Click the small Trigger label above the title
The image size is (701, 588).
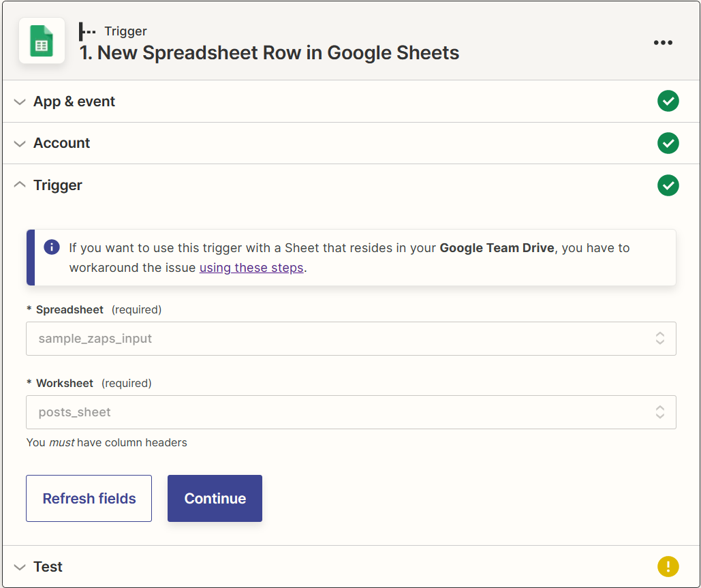tap(125, 31)
